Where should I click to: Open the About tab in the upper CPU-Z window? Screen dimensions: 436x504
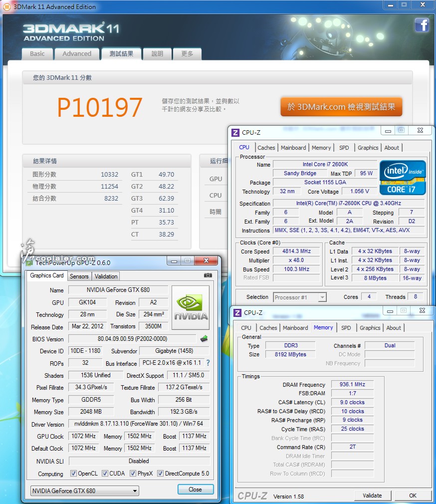[392, 148]
